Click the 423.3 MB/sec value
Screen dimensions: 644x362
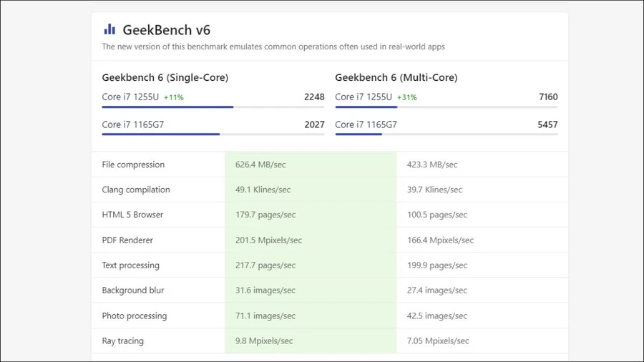[x=432, y=165]
